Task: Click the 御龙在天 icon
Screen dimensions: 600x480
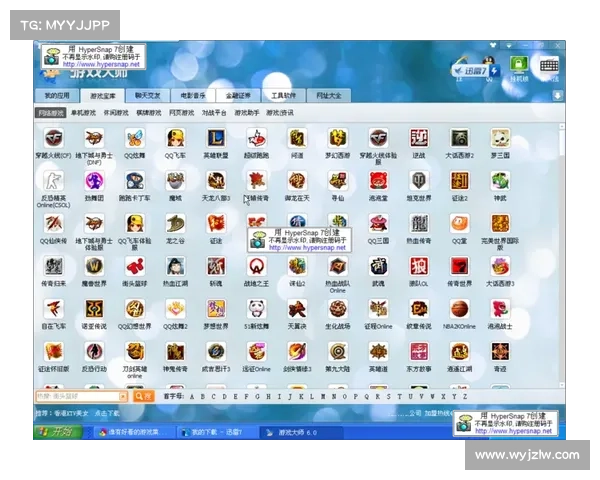Action: [x=297, y=181]
